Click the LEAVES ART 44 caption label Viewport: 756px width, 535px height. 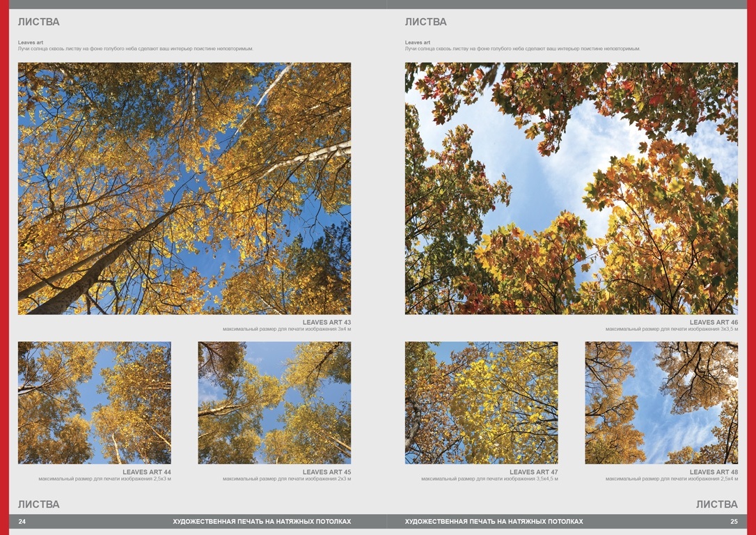pos(147,472)
